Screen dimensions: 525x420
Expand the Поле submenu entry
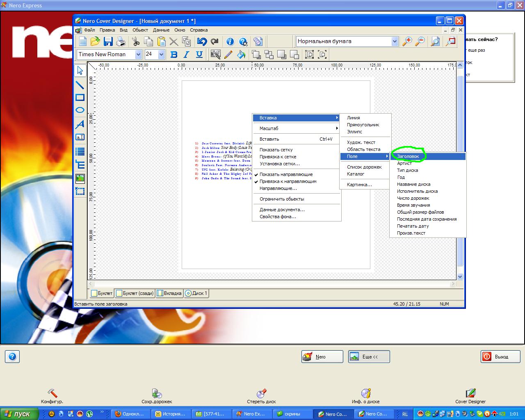pos(365,156)
